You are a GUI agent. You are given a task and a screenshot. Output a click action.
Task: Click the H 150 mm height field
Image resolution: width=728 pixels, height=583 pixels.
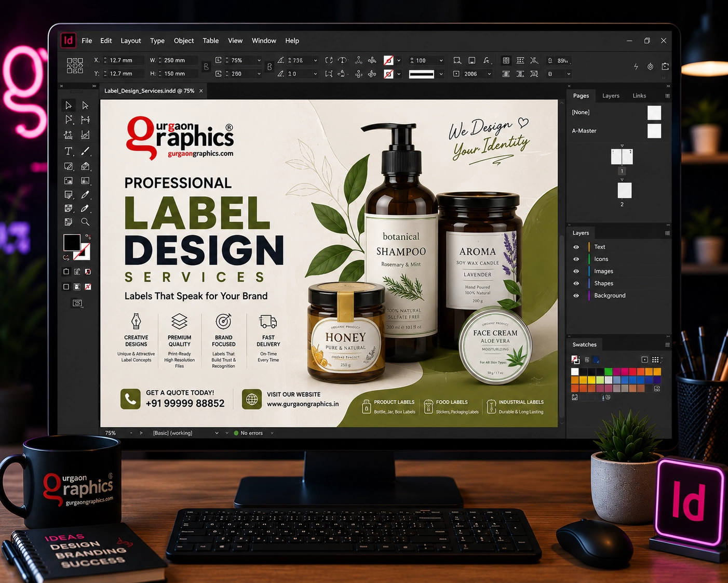[x=177, y=74]
